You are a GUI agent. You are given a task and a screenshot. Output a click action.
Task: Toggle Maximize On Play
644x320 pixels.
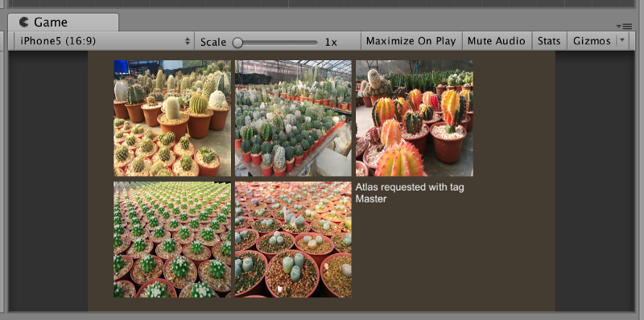coord(411,41)
